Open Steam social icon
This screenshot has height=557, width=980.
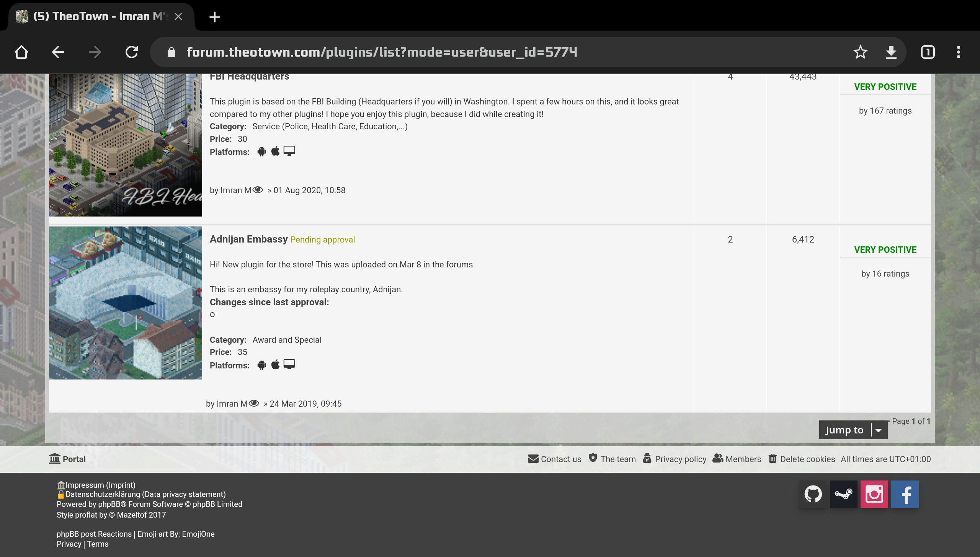pyautogui.click(x=844, y=494)
